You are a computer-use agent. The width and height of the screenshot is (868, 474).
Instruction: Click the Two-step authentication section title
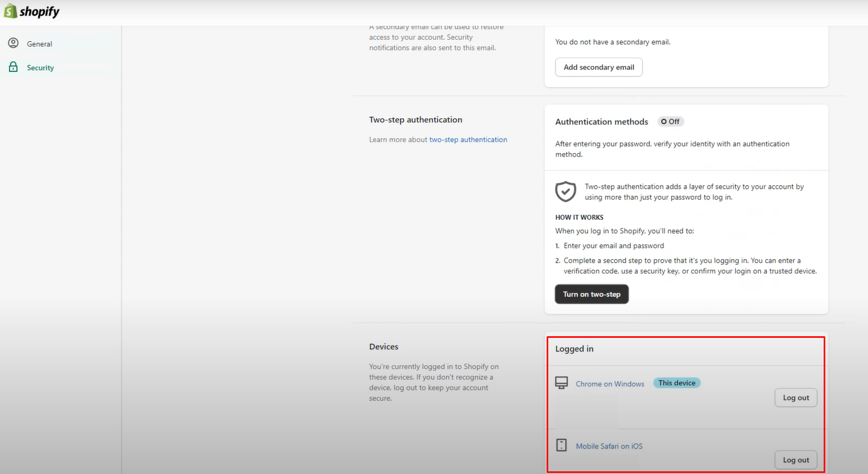click(416, 120)
